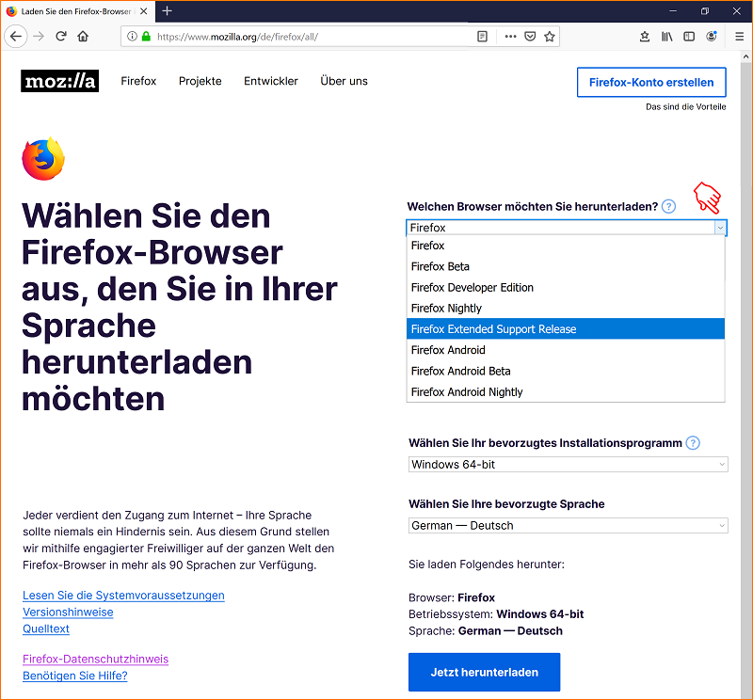The width and height of the screenshot is (753, 700).
Task: Open the Library panel icon
Action: pyautogui.click(x=668, y=36)
